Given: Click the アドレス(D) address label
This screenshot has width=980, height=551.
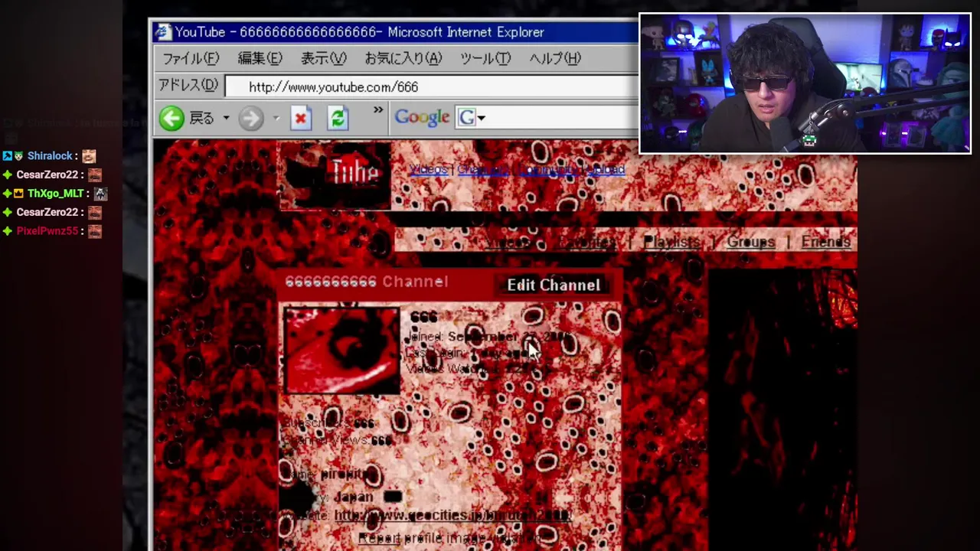Looking at the screenshot, I should (188, 85).
